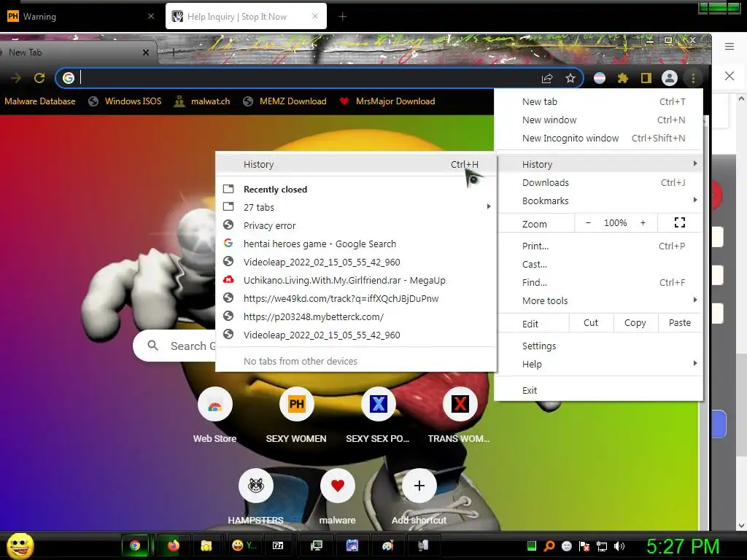Open a new tab in outer browser
747x560 pixels.
tap(342, 17)
